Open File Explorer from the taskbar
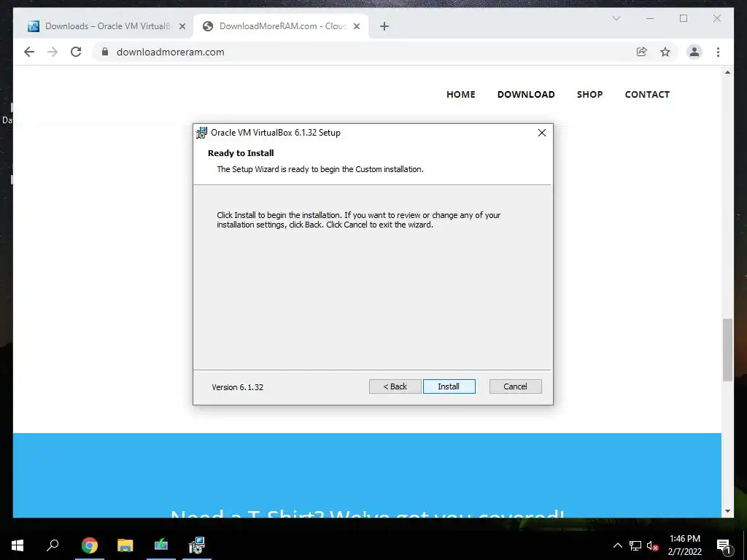This screenshot has height=560, width=747. (x=125, y=545)
